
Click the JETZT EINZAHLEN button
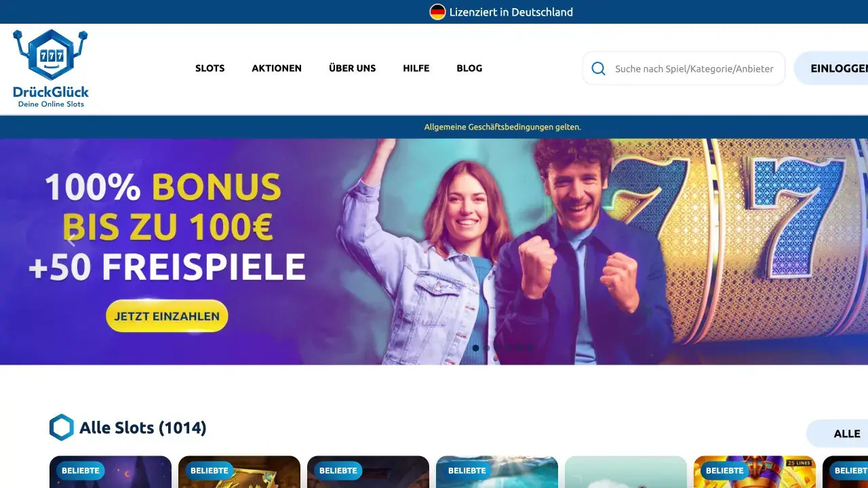click(167, 316)
